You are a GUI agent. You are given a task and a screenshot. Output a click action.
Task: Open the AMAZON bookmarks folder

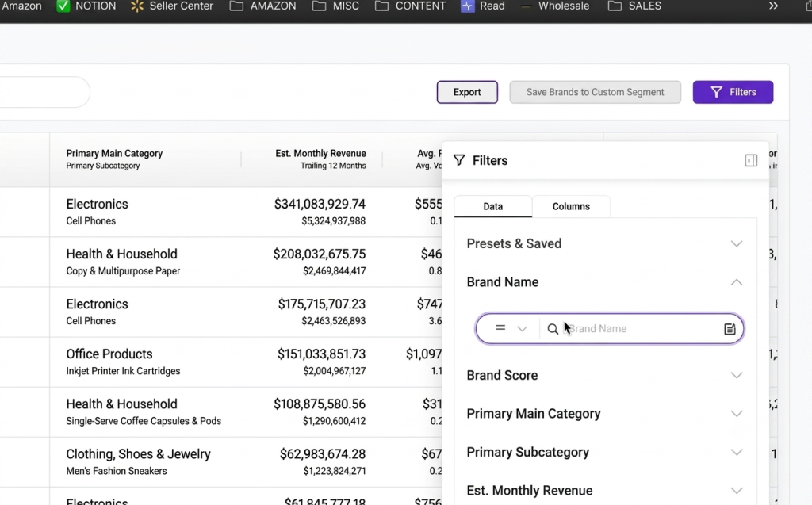(x=263, y=6)
